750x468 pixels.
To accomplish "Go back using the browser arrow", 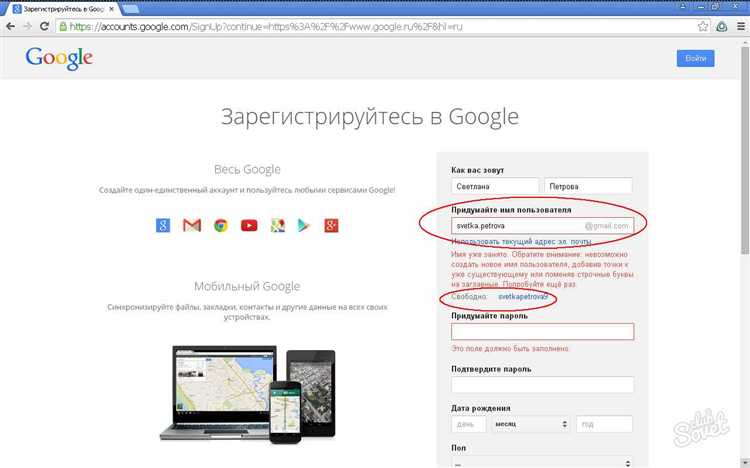I will tap(11, 26).
